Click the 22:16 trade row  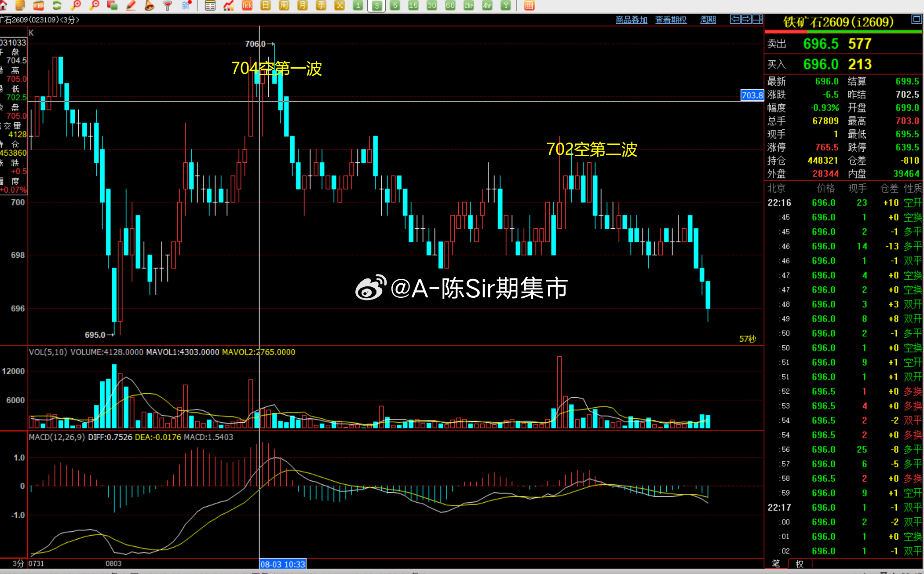[844, 203]
